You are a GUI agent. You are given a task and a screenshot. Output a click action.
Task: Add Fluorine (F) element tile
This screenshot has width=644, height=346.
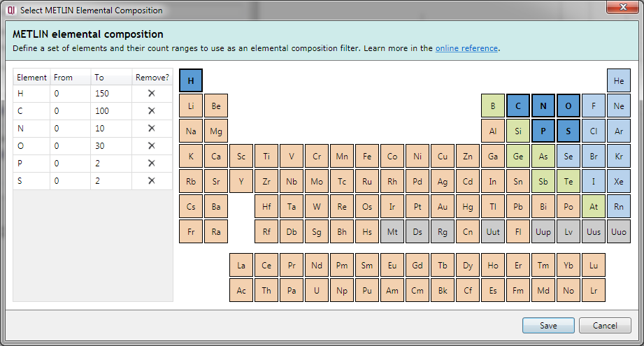(594, 106)
